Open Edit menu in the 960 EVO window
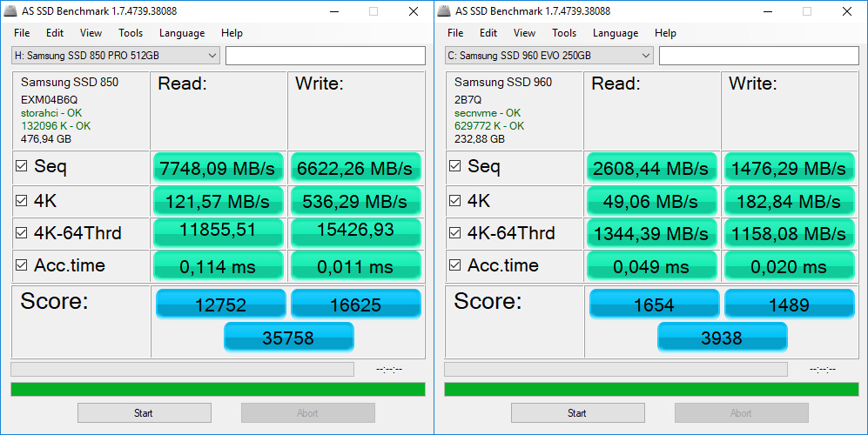Image resolution: width=868 pixels, height=435 pixels. pyautogui.click(x=488, y=33)
